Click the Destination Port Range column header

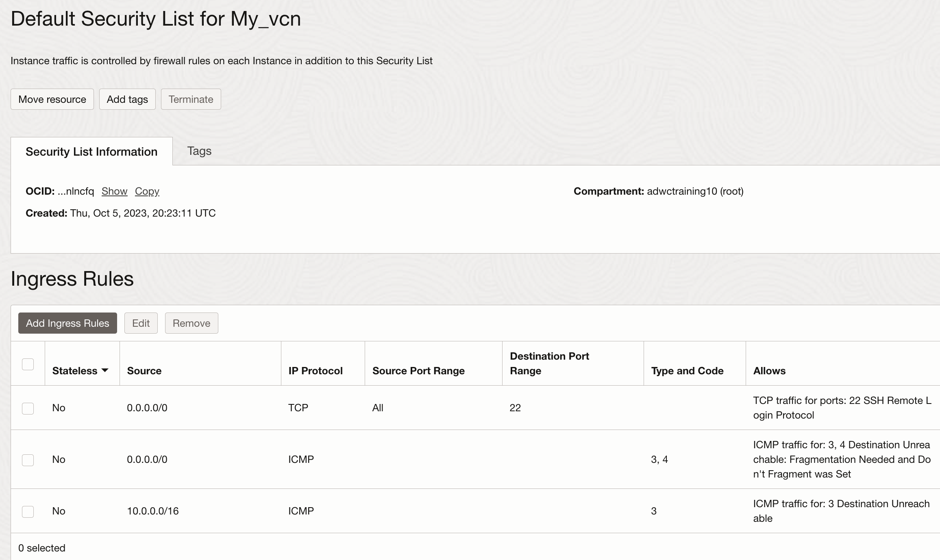pos(550,363)
